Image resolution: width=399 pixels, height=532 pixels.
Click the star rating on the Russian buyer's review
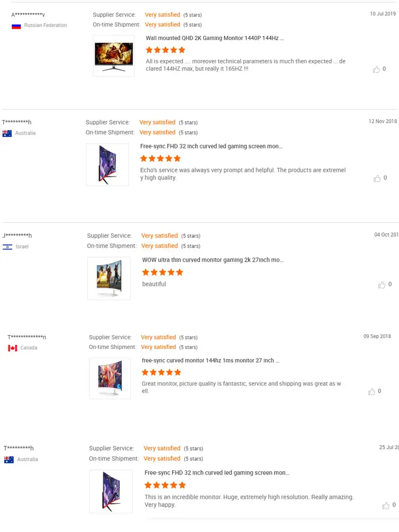point(165,50)
